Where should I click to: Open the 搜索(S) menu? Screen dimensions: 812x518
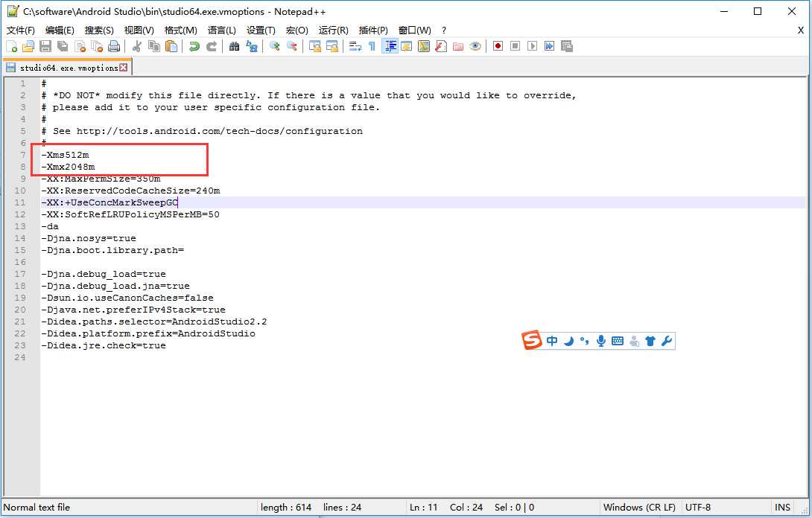coord(99,30)
